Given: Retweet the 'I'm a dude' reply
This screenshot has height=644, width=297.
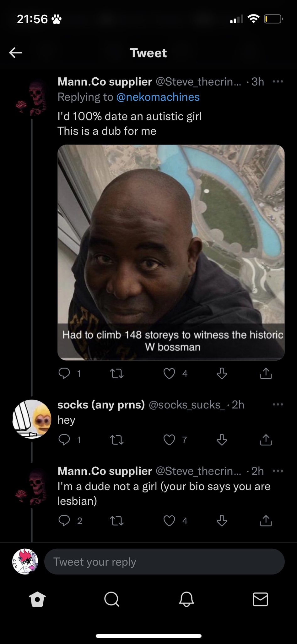Looking at the screenshot, I should click(117, 520).
